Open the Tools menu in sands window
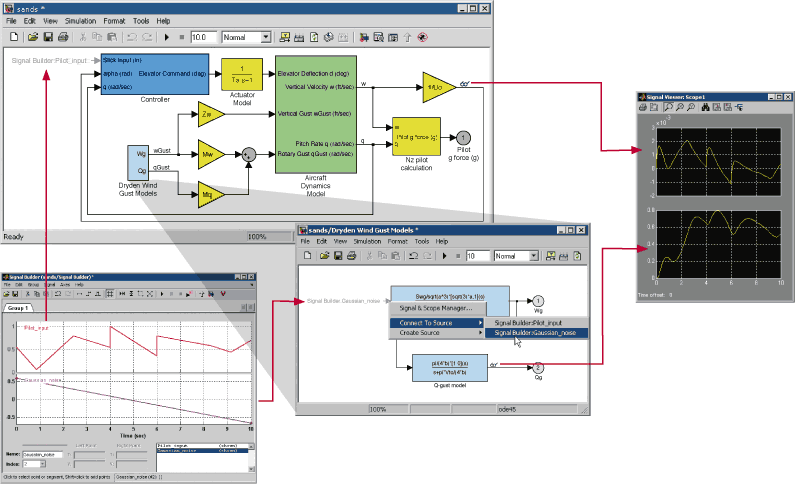The height and width of the screenshot is (484, 795). 141,21
